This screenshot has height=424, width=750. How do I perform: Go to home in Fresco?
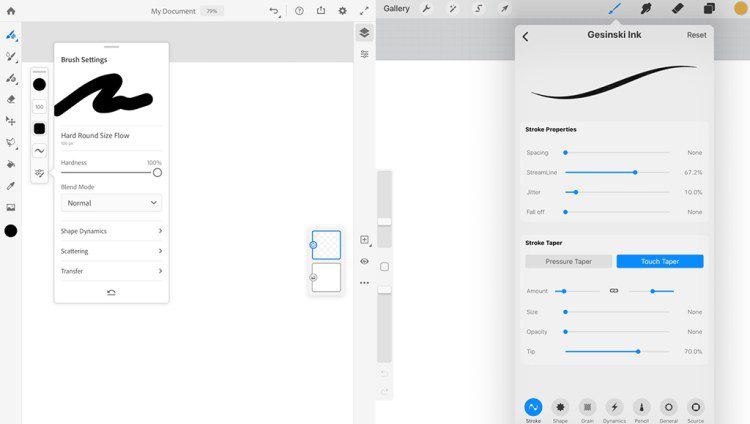pos(11,11)
